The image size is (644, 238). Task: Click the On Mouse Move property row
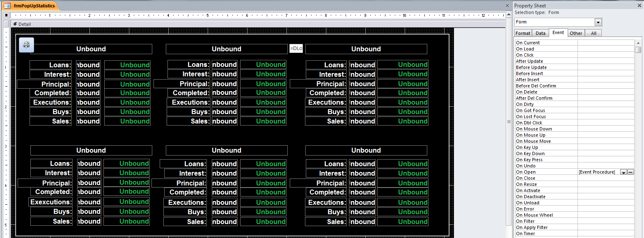[x=575, y=141]
